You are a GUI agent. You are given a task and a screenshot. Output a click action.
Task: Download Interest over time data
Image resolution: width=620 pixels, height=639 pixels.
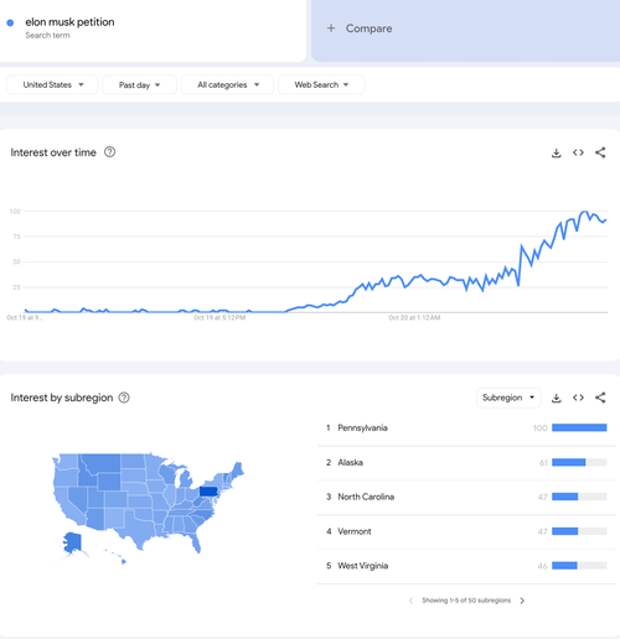click(556, 153)
